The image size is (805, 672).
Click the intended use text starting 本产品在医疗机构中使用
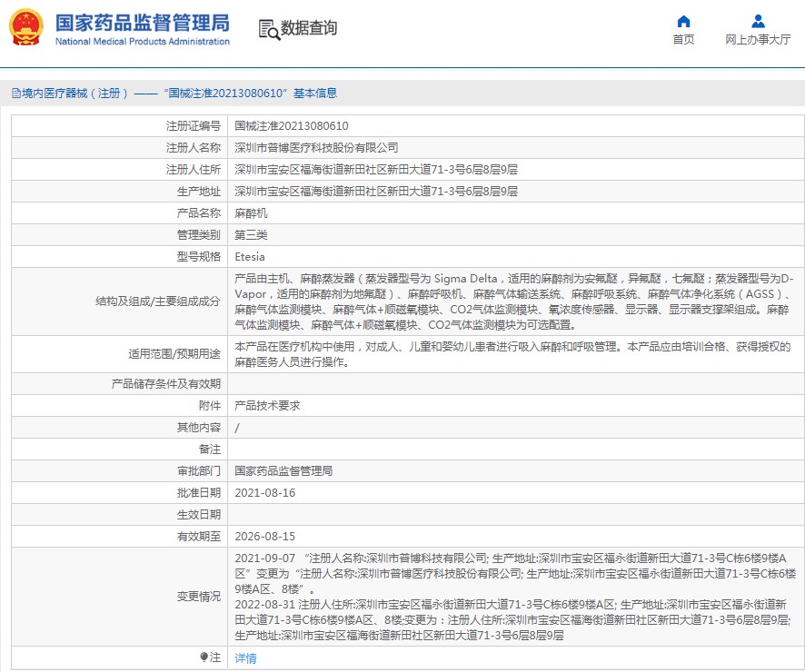(512, 354)
